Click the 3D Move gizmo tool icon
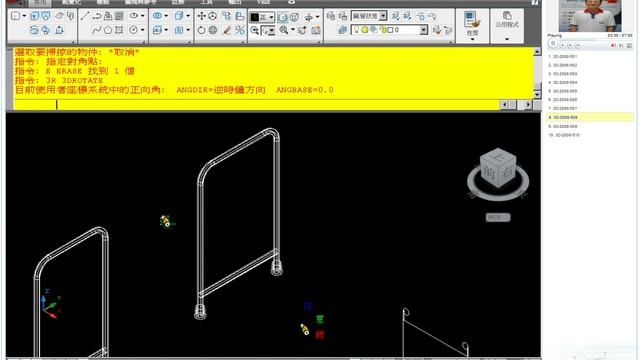The image size is (640, 360). 213,16
